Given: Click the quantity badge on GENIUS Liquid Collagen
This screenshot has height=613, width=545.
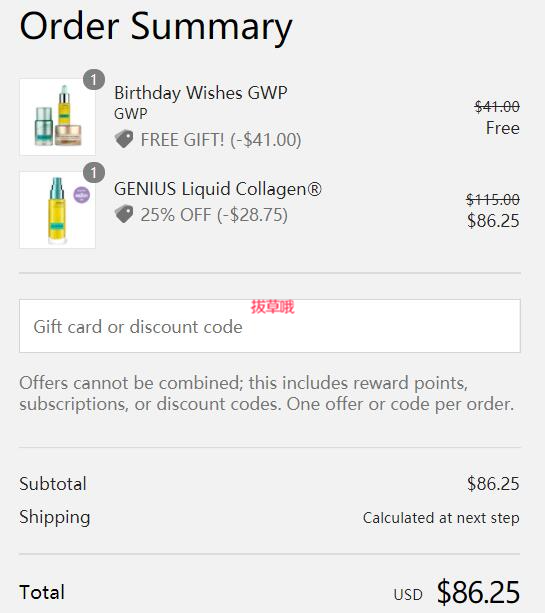Looking at the screenshot, I should point(94,173).
